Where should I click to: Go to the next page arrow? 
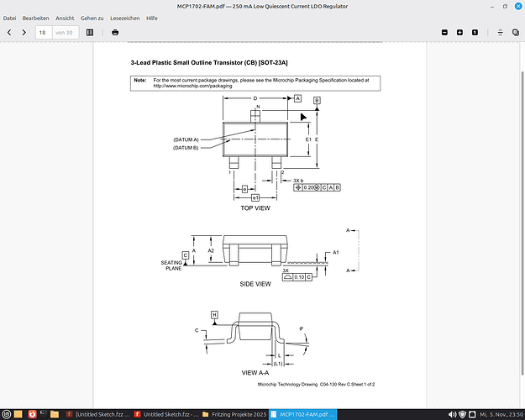(24, 32)
